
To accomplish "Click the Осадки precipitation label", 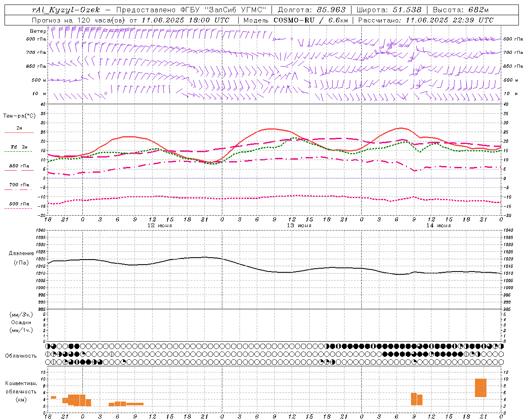I will 21,322.
